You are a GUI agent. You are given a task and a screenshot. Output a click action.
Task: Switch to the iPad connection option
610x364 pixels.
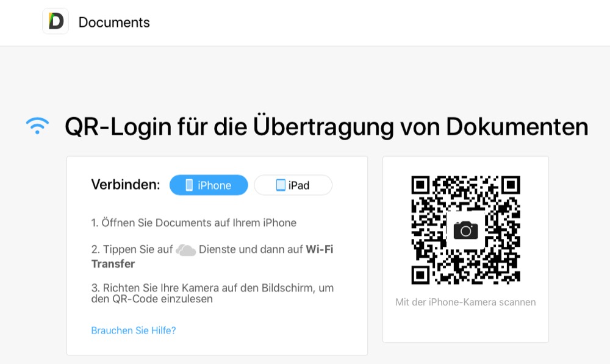tap(293, 185)
